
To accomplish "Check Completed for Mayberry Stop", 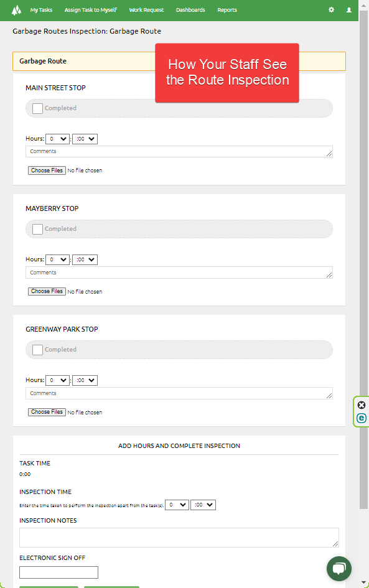I will pos(37,228).
